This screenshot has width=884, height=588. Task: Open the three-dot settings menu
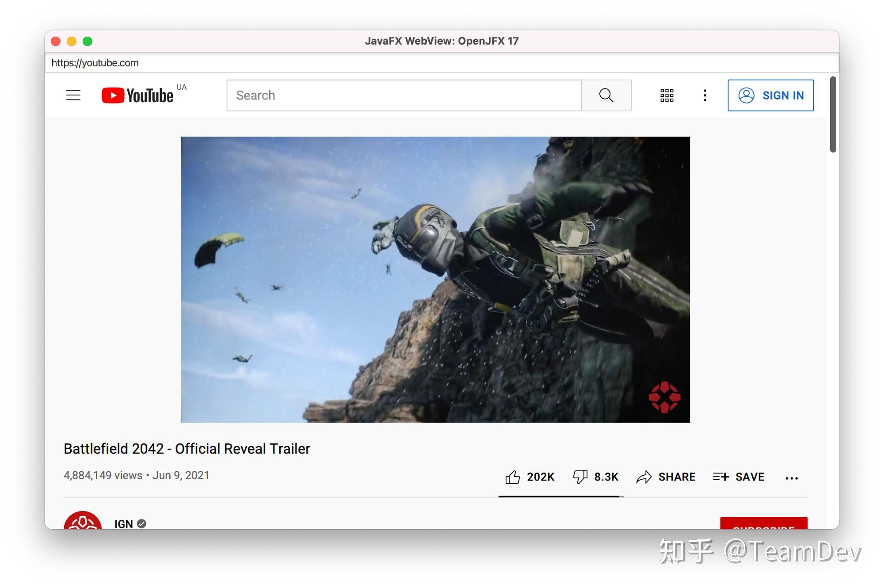click(704, 95)
